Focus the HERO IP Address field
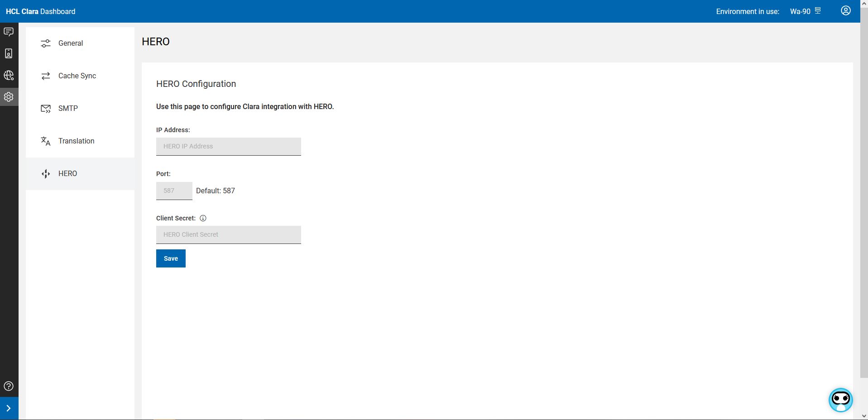This screenshot has height=420, width=868. 229,147
